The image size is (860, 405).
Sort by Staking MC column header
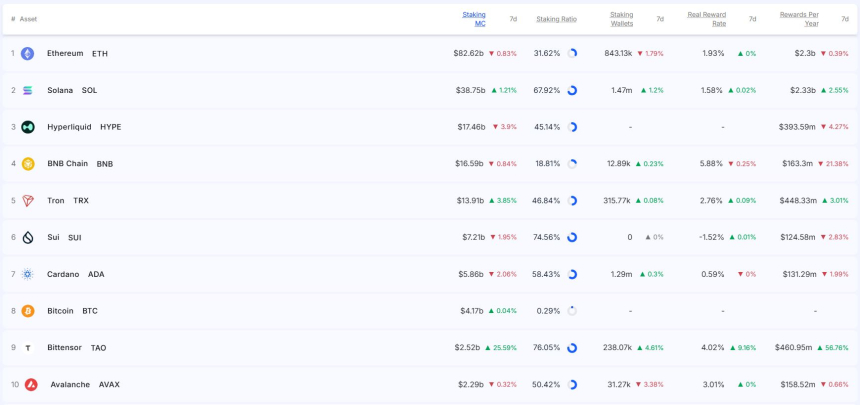[474, 18]
